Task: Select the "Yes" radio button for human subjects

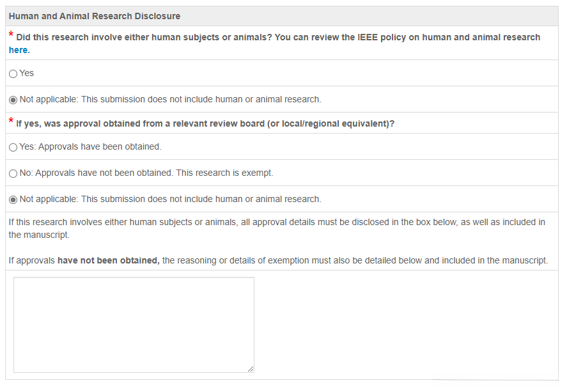Action: point(13,74)
